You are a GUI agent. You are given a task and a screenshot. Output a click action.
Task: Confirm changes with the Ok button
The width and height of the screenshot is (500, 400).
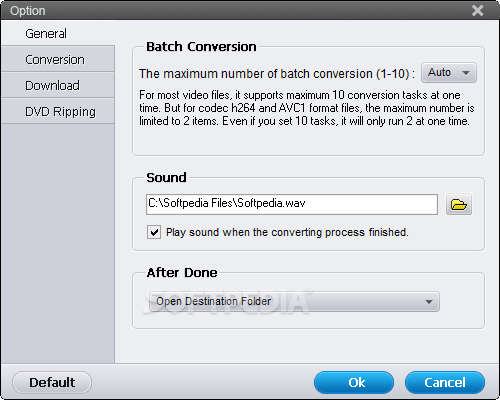tap(354, 382)
